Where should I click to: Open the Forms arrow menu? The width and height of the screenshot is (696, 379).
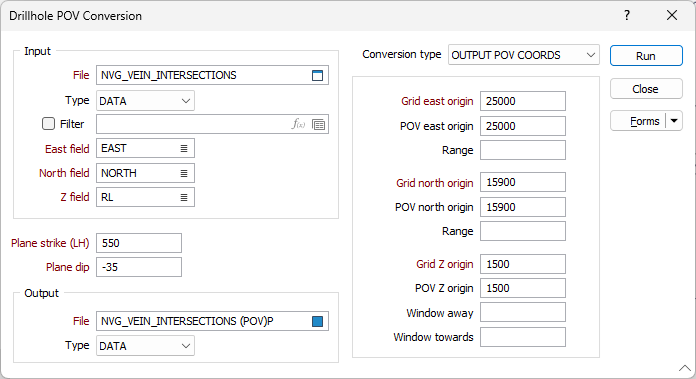pyautogui.click(x=674, y=121)
